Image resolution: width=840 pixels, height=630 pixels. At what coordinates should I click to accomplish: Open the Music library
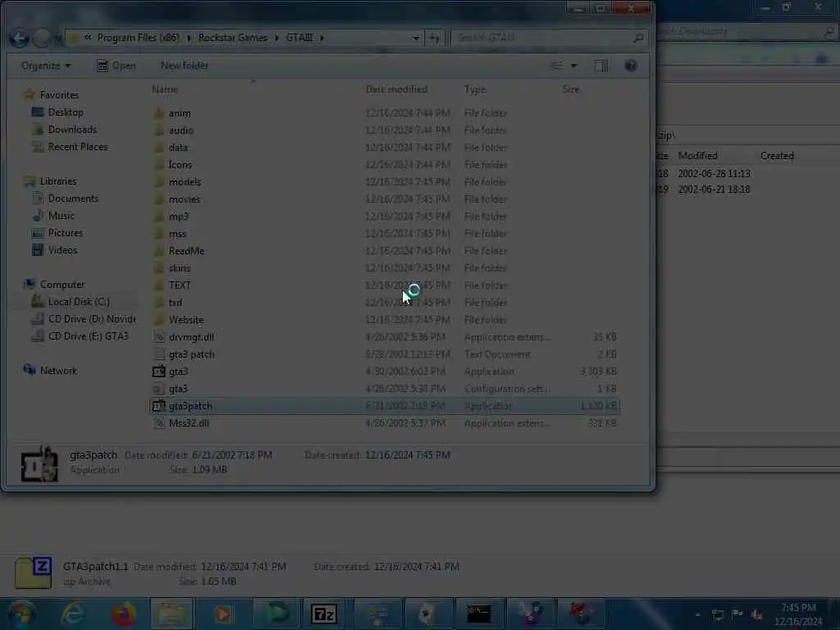[x=61, y=216]
